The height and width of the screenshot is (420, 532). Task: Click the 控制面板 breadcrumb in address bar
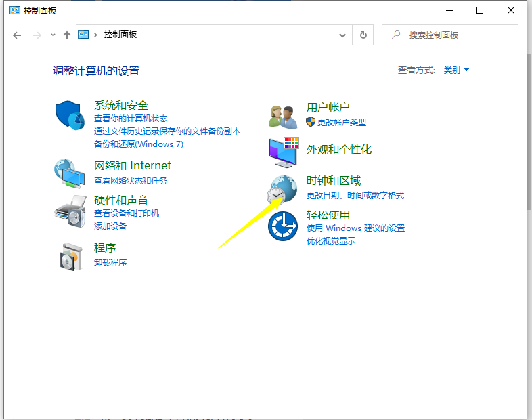(120, 35)
